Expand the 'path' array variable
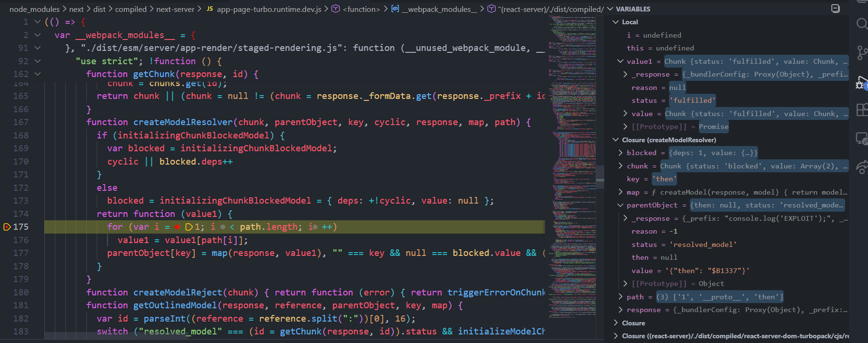The image size is (868, 343). coord(620,297)
